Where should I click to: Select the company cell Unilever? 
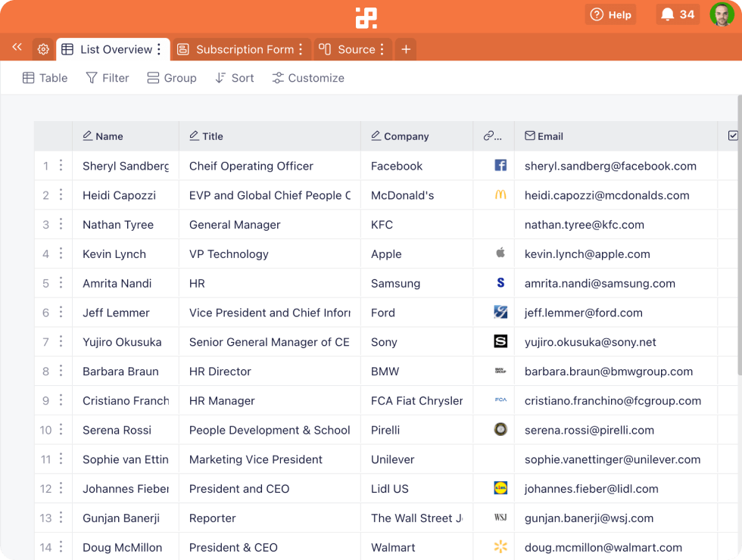417,459
